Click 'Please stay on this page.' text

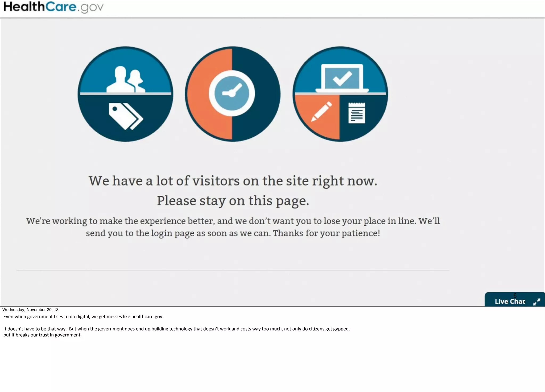coord(233,201)
